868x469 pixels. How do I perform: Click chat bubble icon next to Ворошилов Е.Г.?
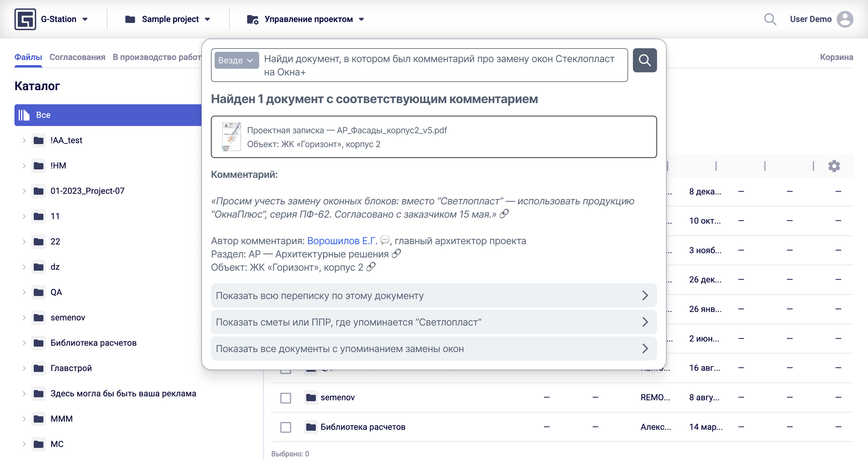[x=385, y=240]
